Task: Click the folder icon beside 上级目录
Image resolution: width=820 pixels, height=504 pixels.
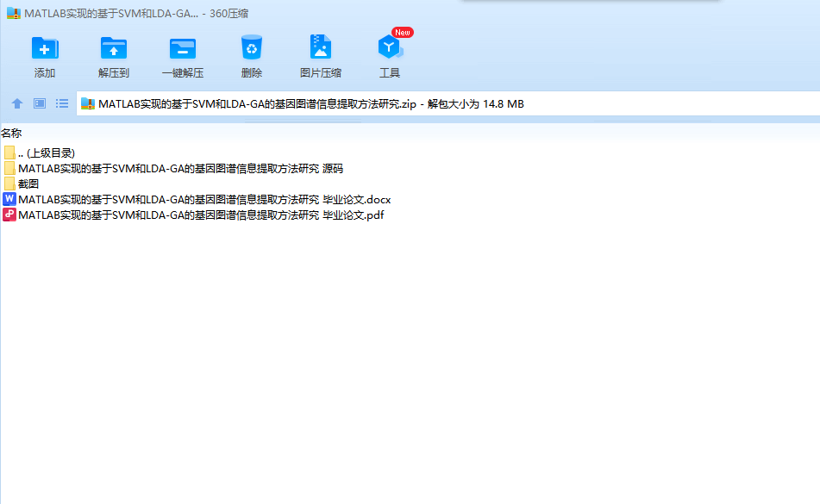Action: tap(9, 152)
